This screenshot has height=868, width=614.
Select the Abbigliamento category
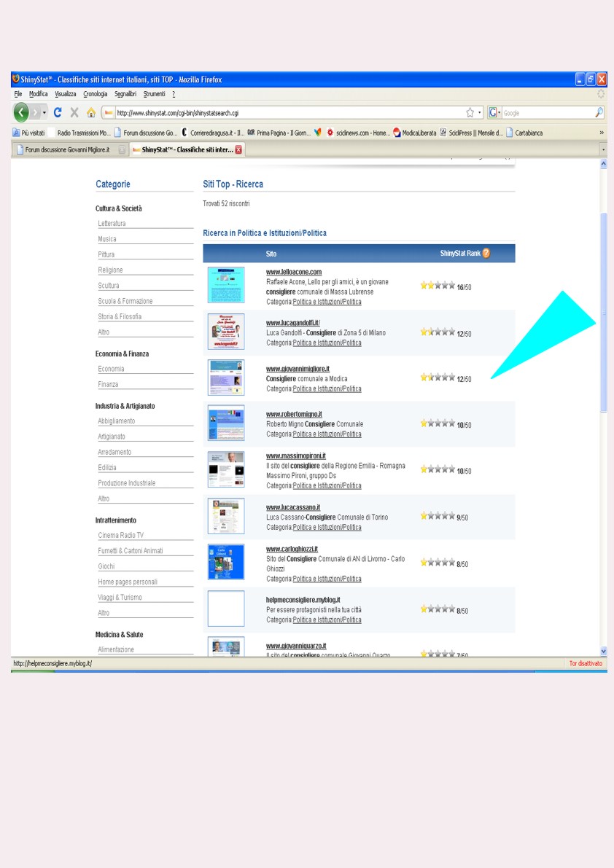pyautogui.click(x=116, y=421)
